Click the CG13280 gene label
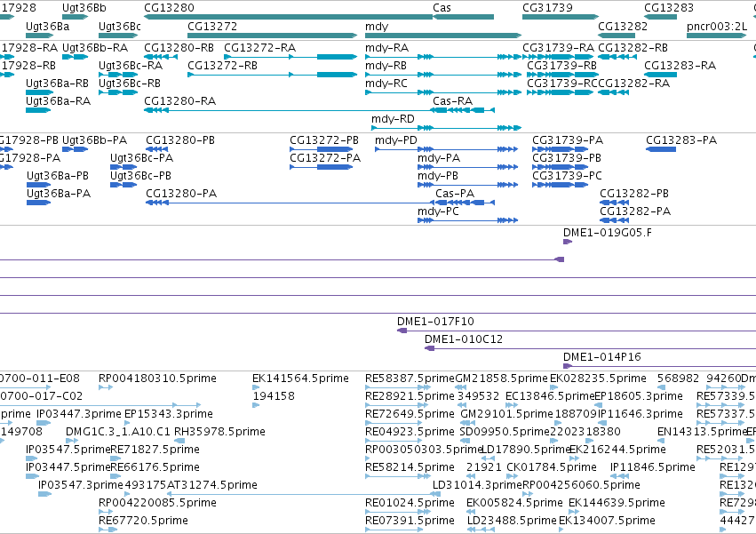Screen dimensions: 756x534 (x=169, y=8)
